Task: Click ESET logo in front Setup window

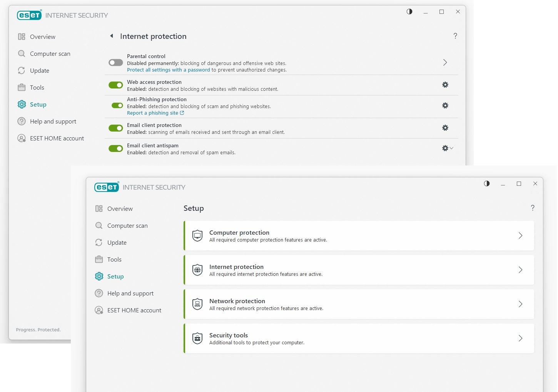Action: click(107, 187)
